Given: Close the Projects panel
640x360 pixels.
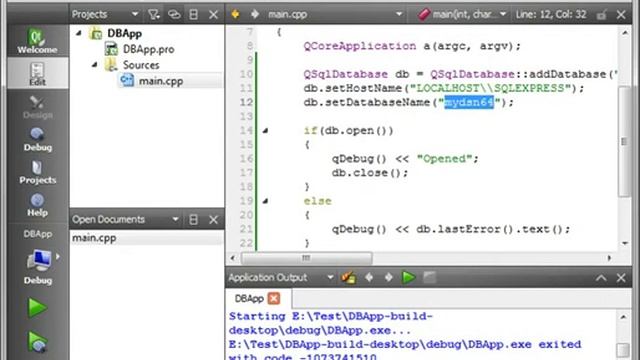Looking at the screenshot, I should coord(213,15).
